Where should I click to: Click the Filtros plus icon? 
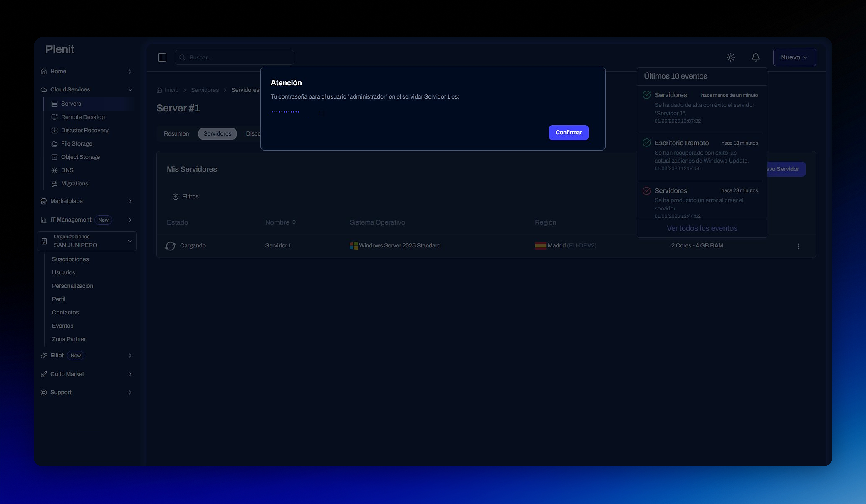176,197
